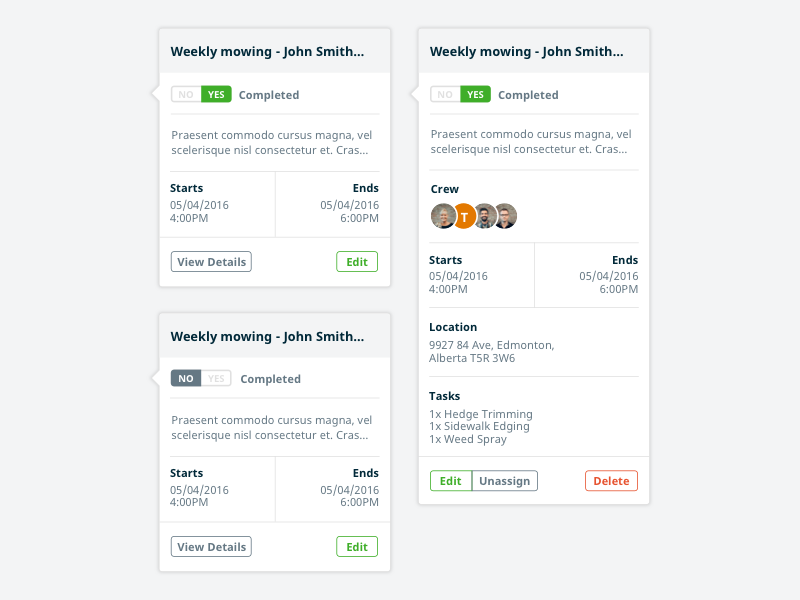The height and width of the screenshot is (600, 800).
Task: Click Edit on the top-left card
Action: pos(357,262)
